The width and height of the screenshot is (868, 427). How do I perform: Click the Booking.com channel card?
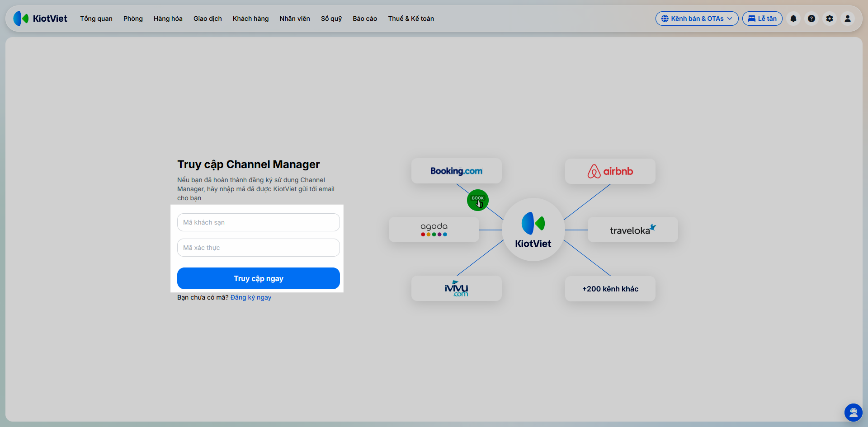[x=457, y=171]
